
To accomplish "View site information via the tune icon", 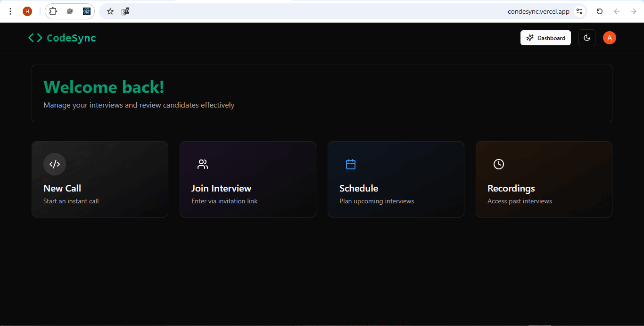I will pyautogui.click(x=579, y=11).
